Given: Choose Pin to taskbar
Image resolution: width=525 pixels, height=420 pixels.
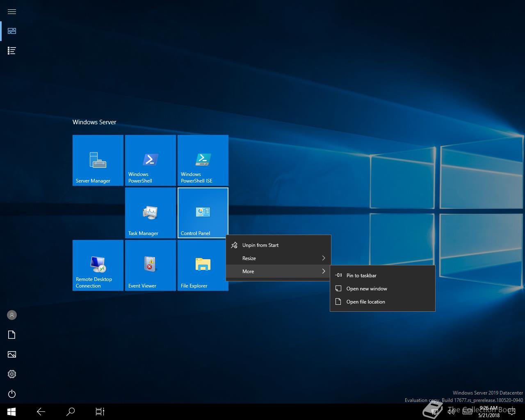Looking at the screenshot, I should click(x=383, y=276).
